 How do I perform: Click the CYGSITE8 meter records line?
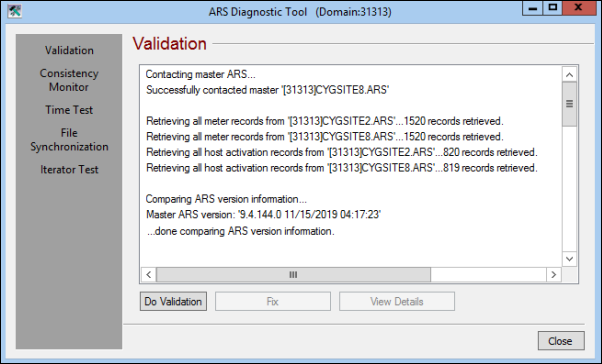[324, 137]
